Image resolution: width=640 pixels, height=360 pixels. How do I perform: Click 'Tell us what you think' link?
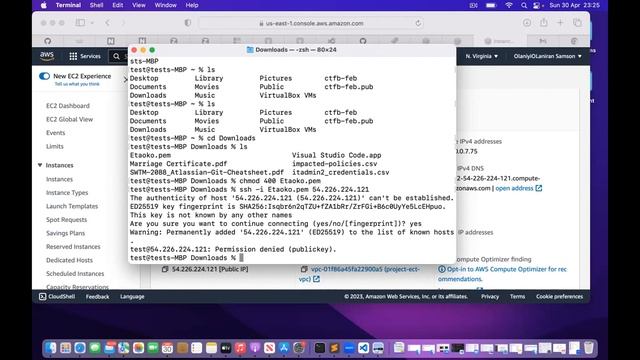[77, 84]
